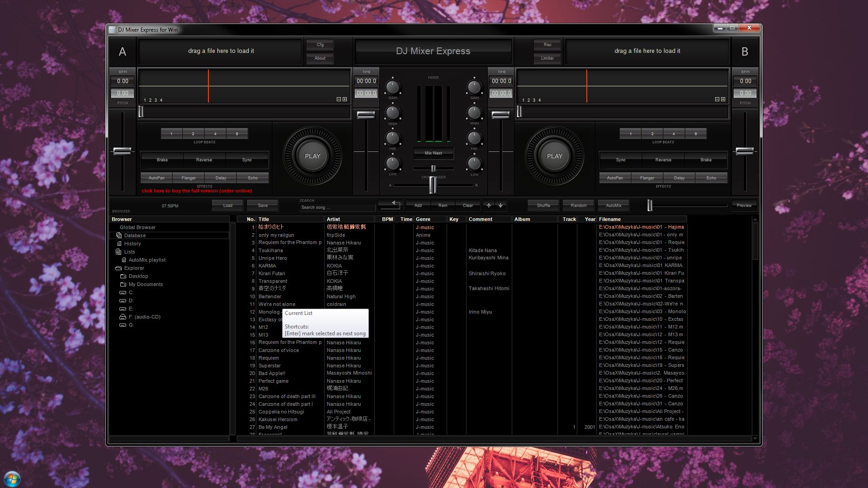Click the Shuffle button
Screen dimensions: 868x488
point(543,205)
